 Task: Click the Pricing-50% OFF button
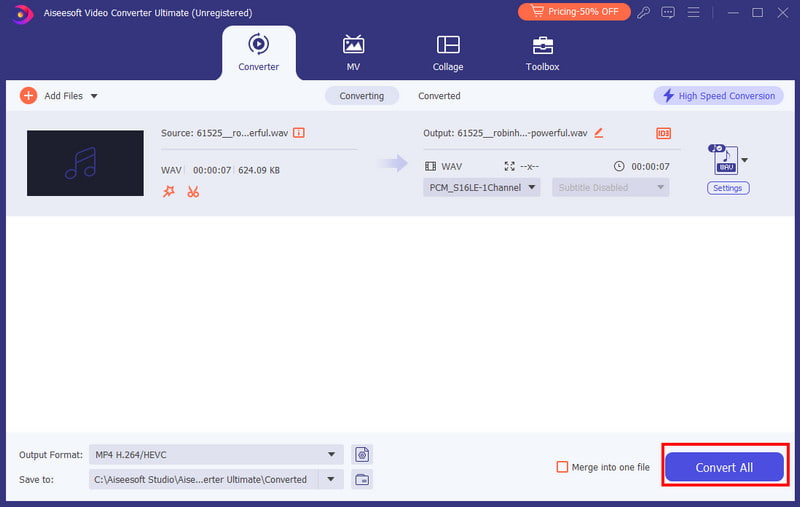point(574,12)
